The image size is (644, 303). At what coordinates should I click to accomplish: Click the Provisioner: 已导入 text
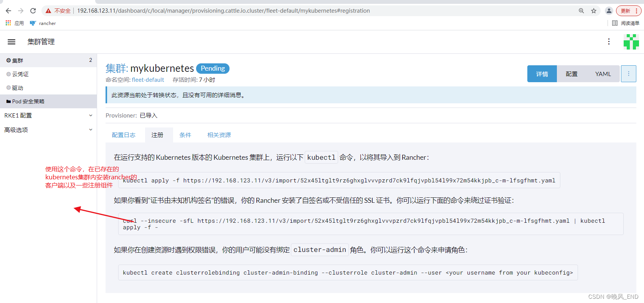(x=132, y=116)
